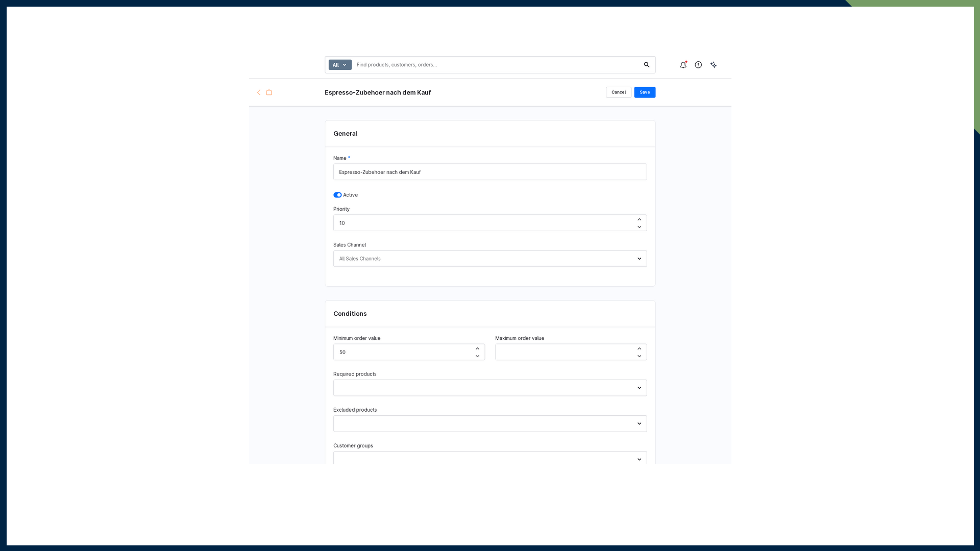Open the notifications bell
This screenshot has height=551, width=980.
[x=683, y=65]
